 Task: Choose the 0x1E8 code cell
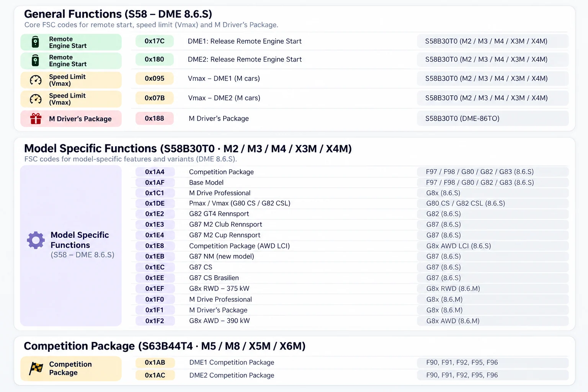[155, 246]
